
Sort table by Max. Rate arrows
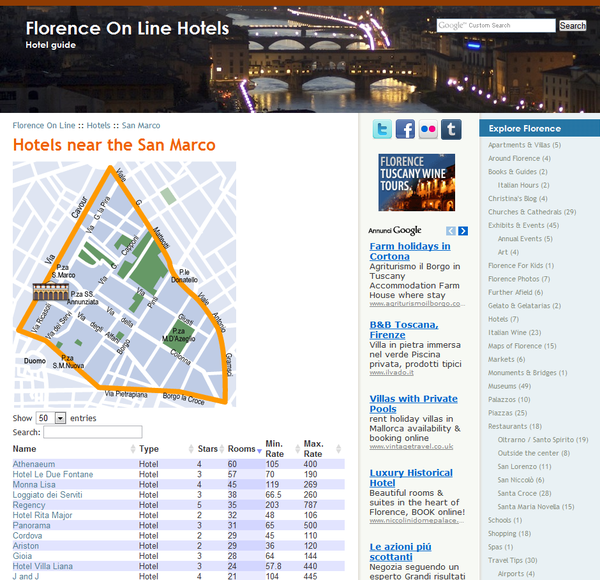[338, 449]
